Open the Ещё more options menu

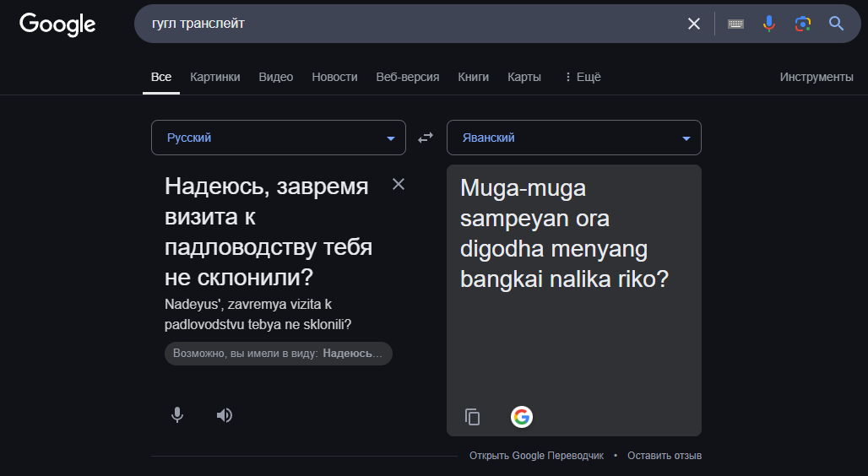583,77
